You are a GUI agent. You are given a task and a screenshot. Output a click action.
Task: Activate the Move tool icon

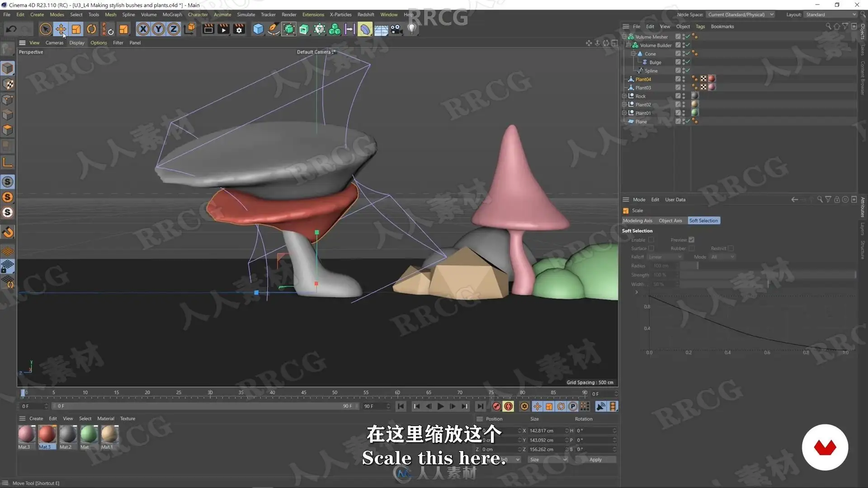click(x=61, y=29)
